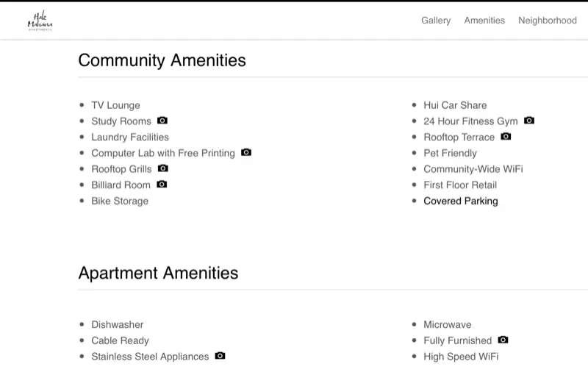This screenshot has width=588, height=386.
Task: Click the Hui Car Share item
Action: click(x=455, y=105)
